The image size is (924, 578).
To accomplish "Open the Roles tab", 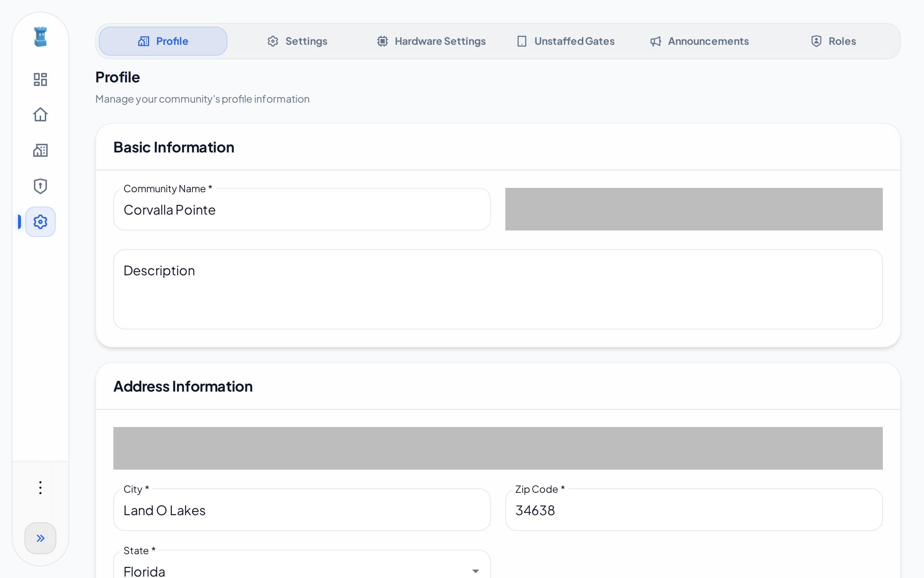I will pos(833,41).
